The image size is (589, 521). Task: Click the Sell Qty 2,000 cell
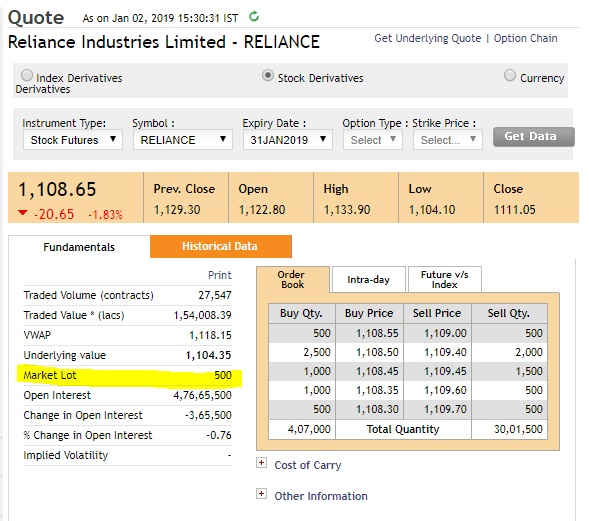point(509,352)
